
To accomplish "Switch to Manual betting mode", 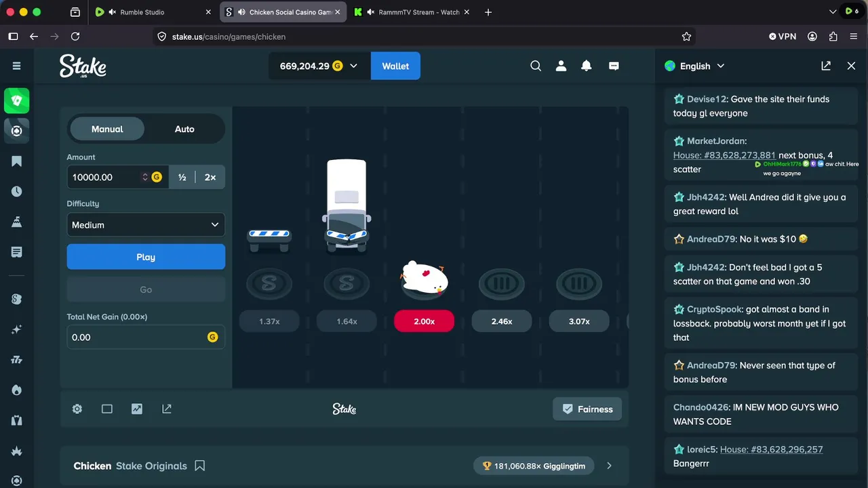I will pos(107,129).
